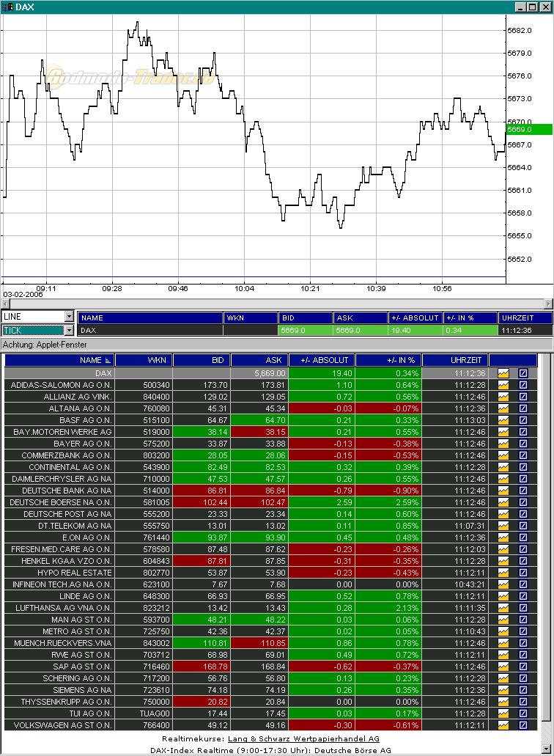
Task: Select BAY.MOTOREN WERKE AG name cell
Action: (60, 432)
